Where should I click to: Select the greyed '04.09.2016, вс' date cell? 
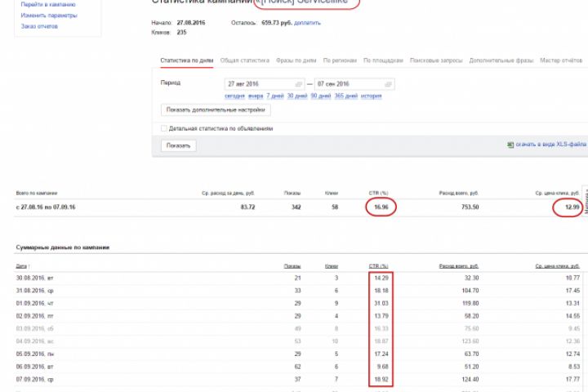click(x=35, y=341)
